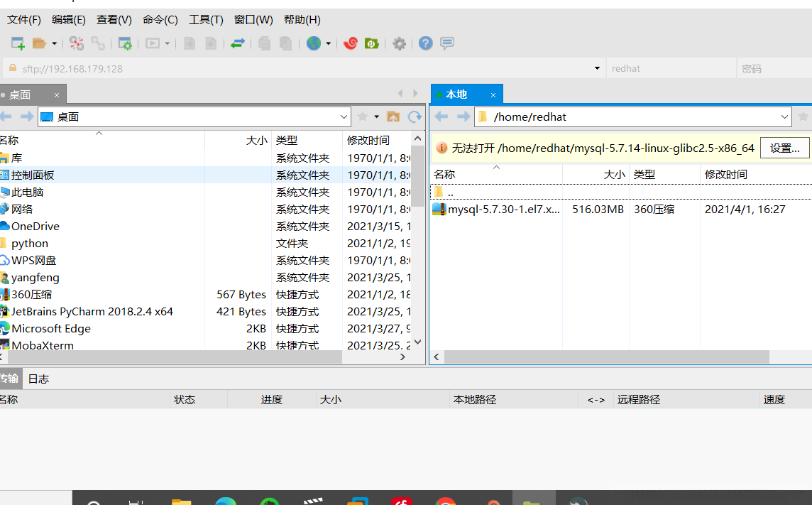Screen dimensions: 812x505
Task: Open the 命令(C) menu
Action: coord(160,20)
